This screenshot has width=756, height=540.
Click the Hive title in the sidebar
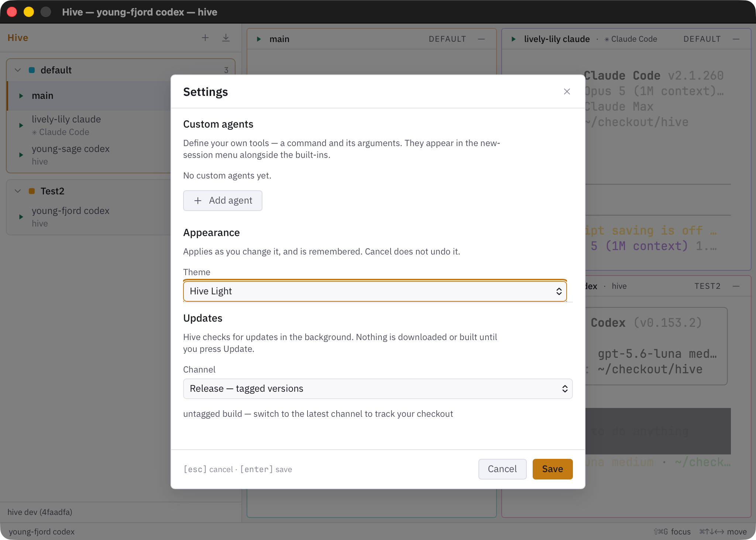point(18,38)
